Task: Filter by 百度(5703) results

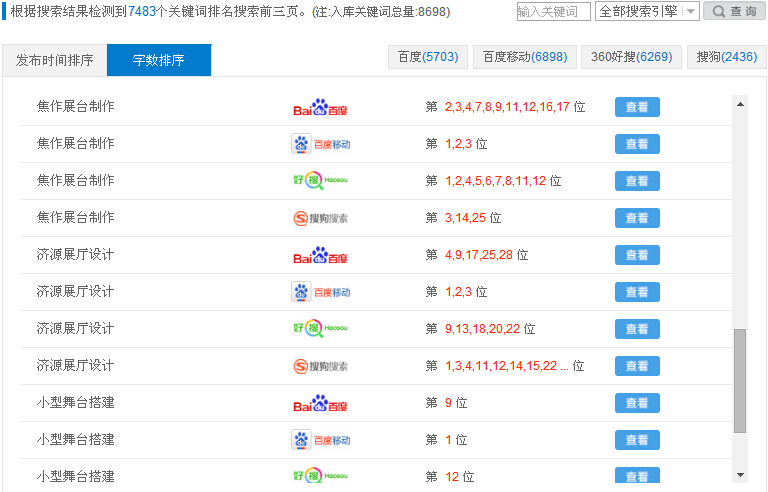Action: point(428,57)
